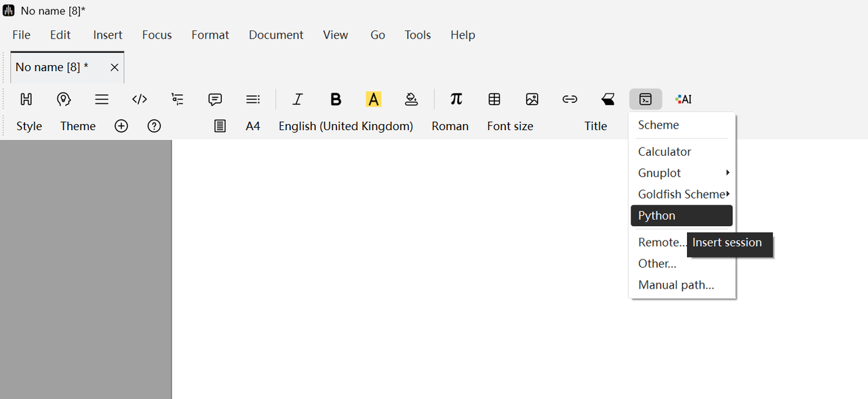Open the code snippet icon

coord(140,100)
